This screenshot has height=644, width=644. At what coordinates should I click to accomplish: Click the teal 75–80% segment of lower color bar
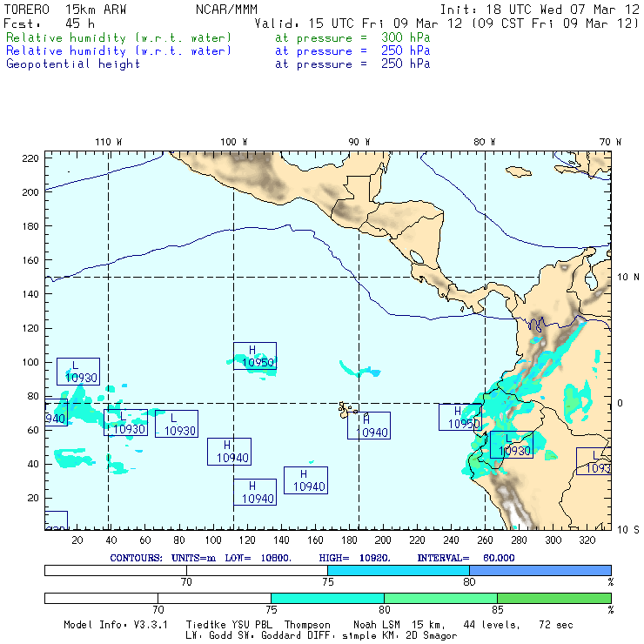point(327,598)
